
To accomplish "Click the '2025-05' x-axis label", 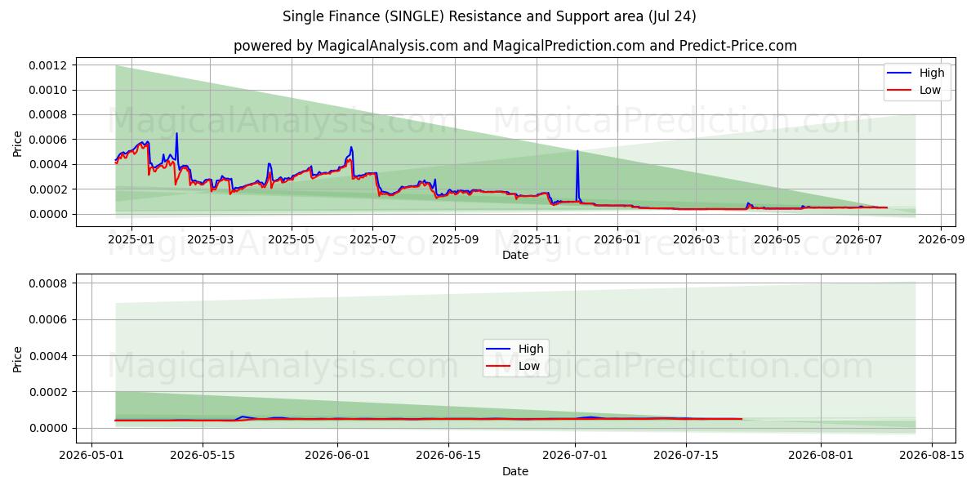I will (x=292, y=240).
